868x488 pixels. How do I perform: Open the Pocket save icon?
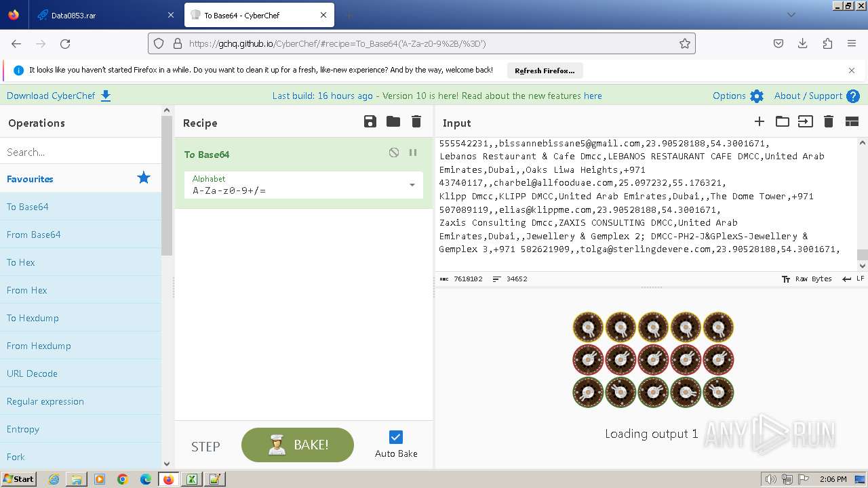[778, 43]
